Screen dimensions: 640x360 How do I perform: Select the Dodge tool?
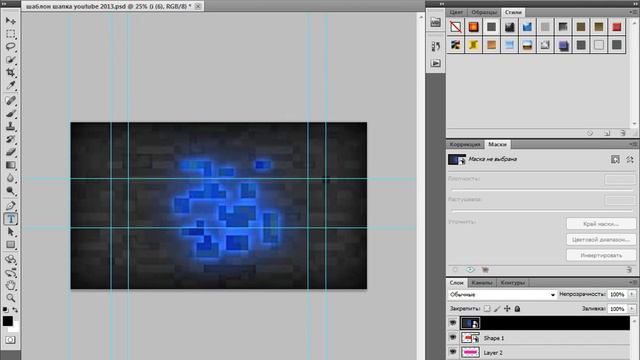pyautogui.click(x=11, y=191)
